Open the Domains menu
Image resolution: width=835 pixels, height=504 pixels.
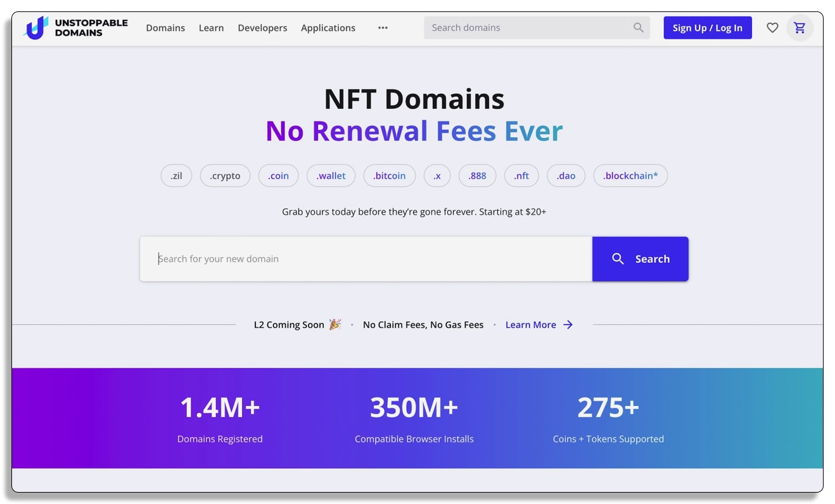[x=165, y=28]
